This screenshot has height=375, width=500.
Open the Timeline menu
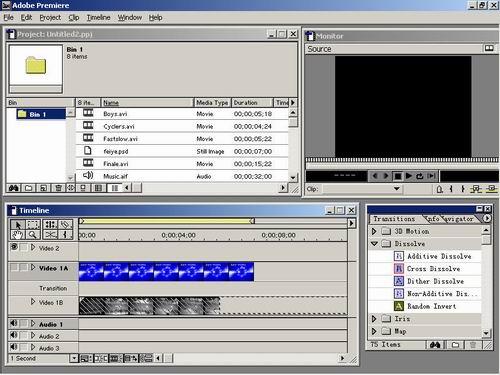pos(98,17)
